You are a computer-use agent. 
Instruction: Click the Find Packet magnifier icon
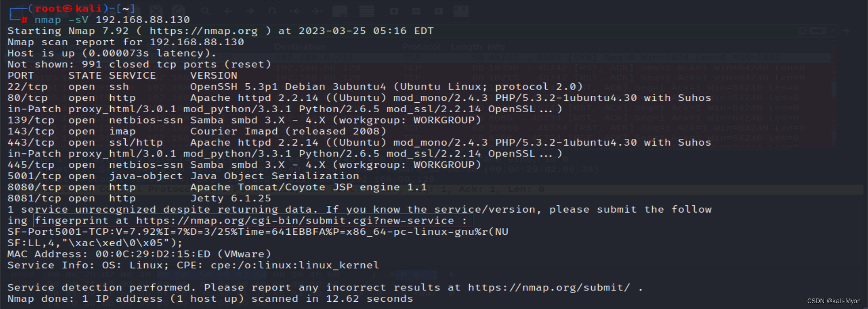[x=205, y=11]
